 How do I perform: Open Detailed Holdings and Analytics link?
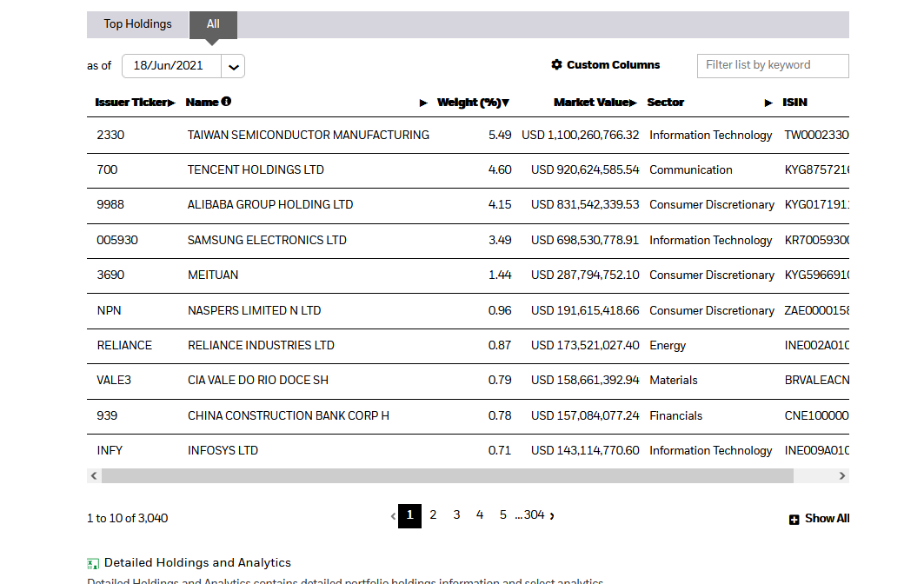coord(197,563)
